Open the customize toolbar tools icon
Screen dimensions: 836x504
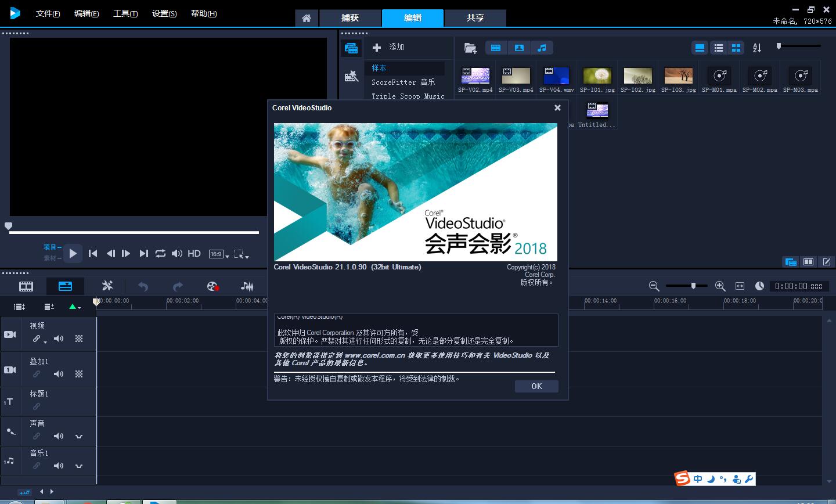107,286
